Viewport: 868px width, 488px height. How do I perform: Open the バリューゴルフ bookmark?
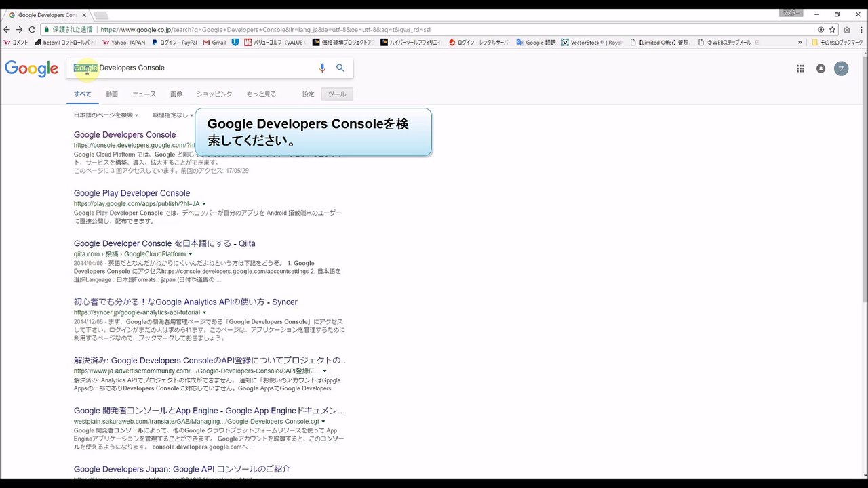(x=275, y=43)
